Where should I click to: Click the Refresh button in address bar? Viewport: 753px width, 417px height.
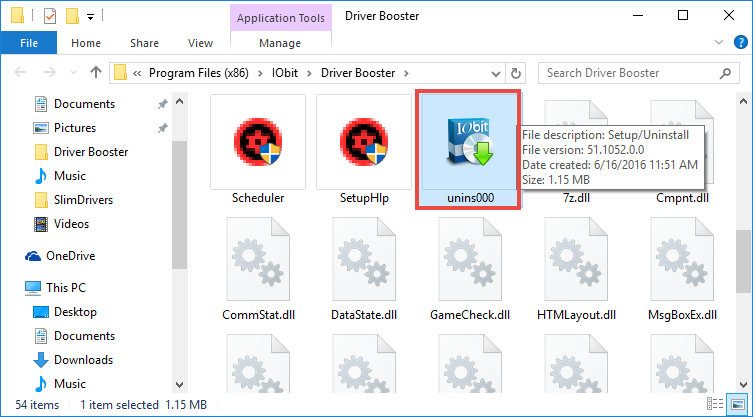[515, 73]
